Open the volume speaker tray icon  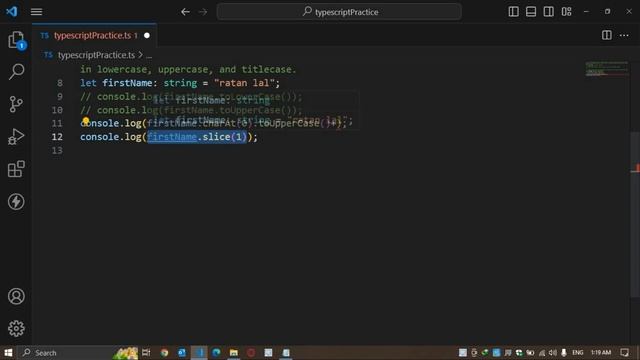click(553, 353)
